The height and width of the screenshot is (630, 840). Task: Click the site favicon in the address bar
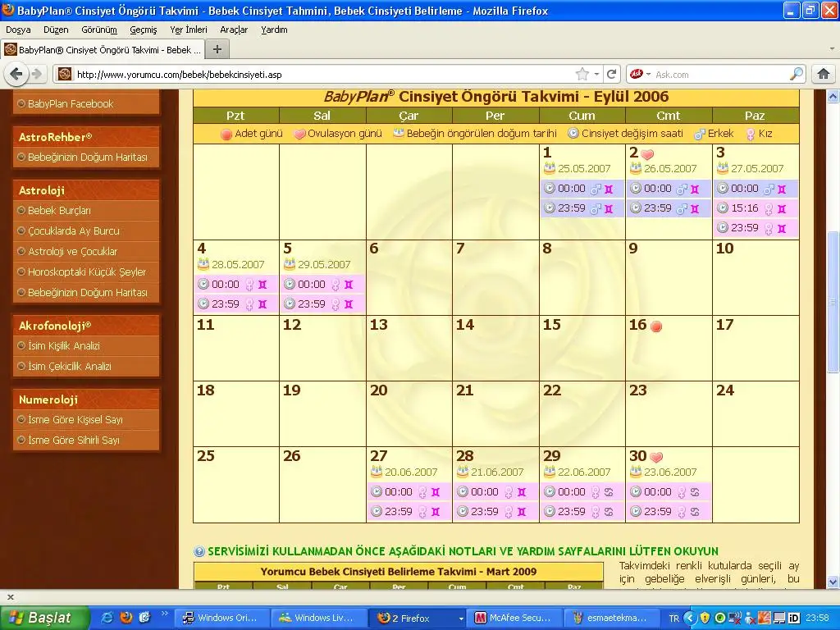[65, 74]
